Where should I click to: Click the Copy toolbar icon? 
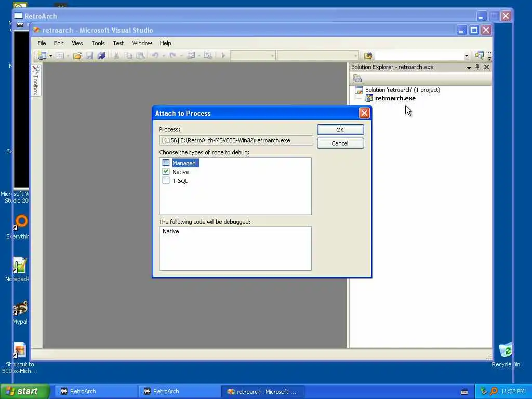(128, 56)
